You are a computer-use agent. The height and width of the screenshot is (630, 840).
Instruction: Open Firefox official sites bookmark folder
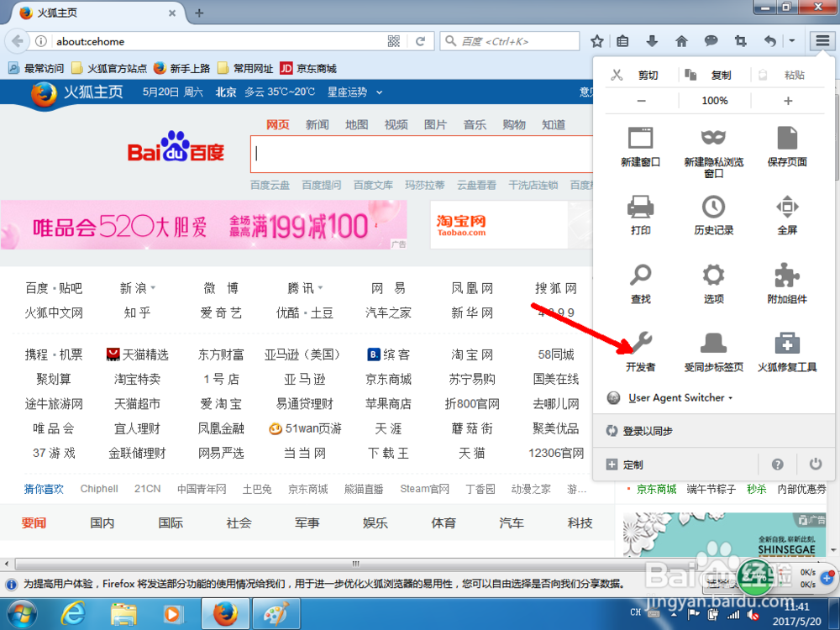[x=109, y=69]
